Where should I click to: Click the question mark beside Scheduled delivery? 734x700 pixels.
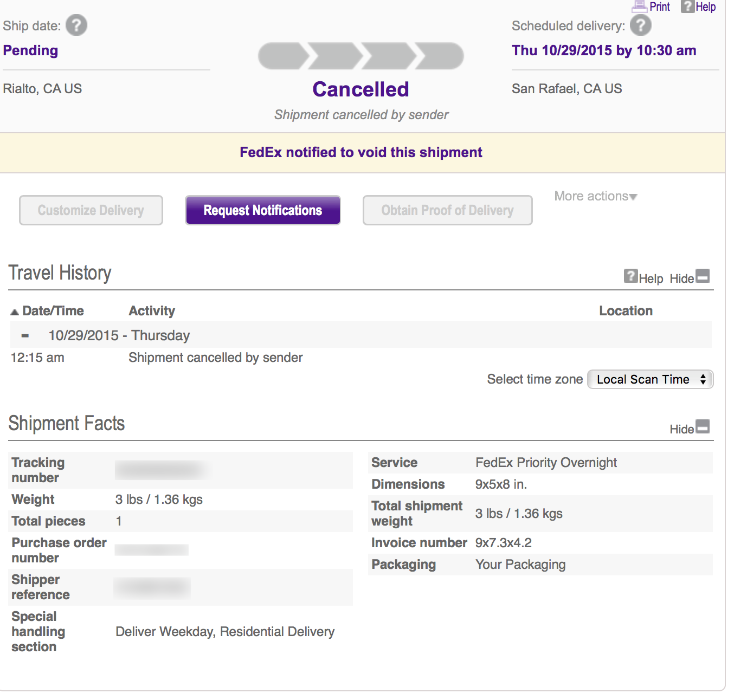(641, 25)
